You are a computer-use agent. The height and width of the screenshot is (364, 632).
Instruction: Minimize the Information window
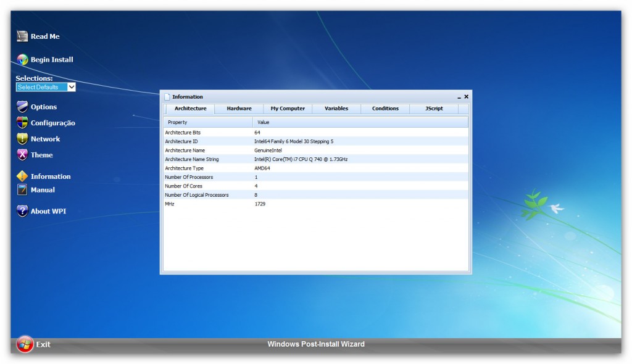tap(459, 97)
